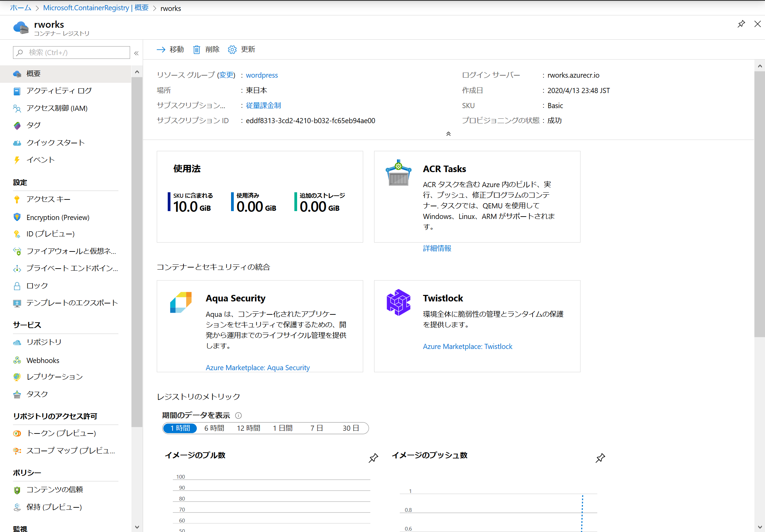
Task: Pin the イメージのプッシュ数 chart
Action: click(600, 458)
